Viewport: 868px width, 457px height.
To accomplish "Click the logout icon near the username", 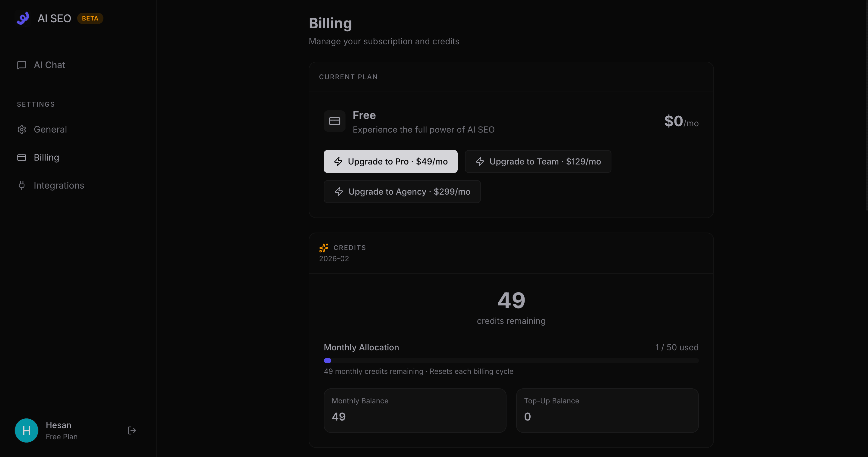I will (x=132, y=430).
